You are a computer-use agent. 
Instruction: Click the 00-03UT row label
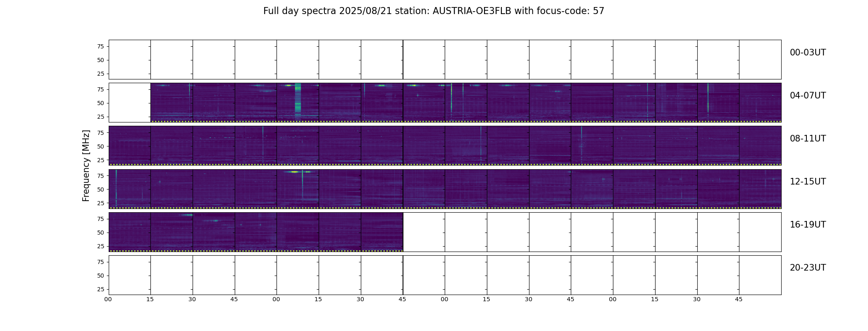pyautogui.click(x=808, y=53)
